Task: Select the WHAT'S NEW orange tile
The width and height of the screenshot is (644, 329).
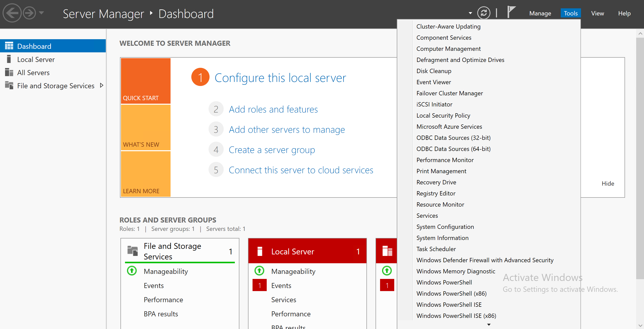Action: tap(146, 127)
